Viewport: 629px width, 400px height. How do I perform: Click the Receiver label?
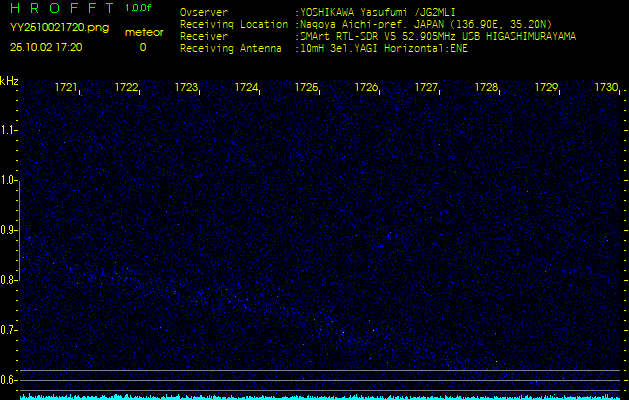204,37
